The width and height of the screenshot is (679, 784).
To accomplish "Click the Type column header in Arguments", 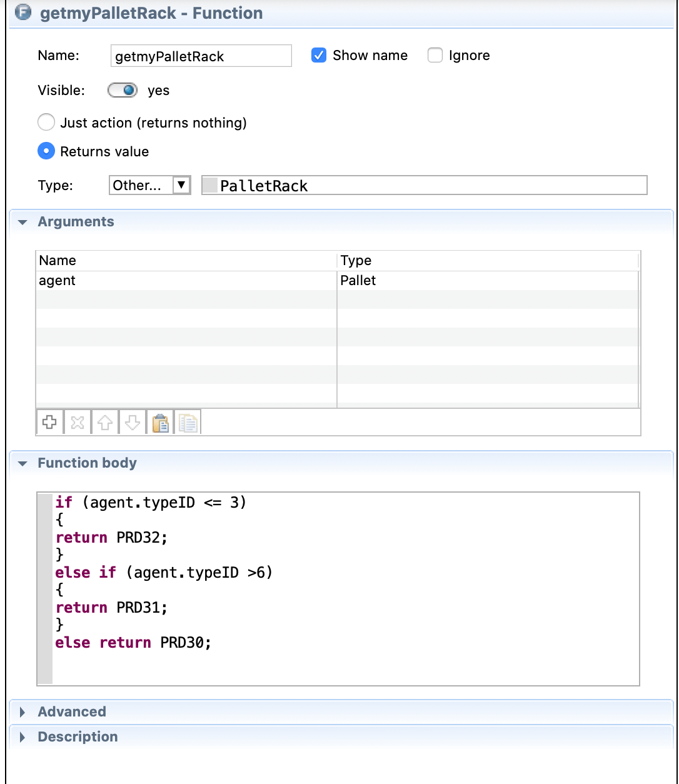I will 488,261.
